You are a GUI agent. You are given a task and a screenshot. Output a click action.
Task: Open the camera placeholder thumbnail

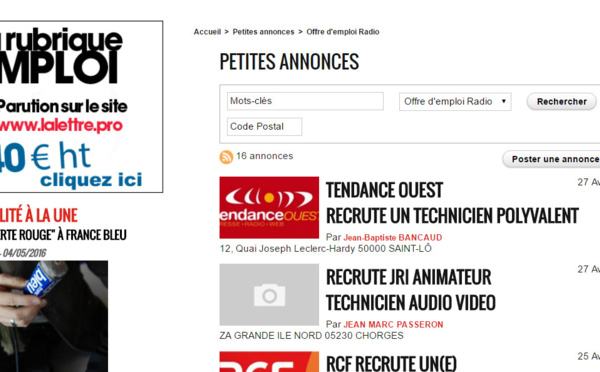coord(269,295)
